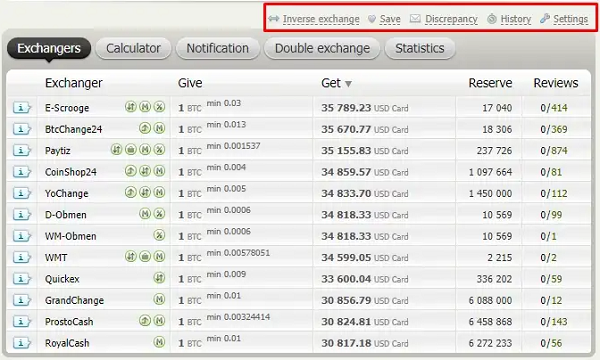Click the bag badge on WMT row
The width and height of the screenshot is (600, 360).
pyautogui.click(x=145, y=256)
